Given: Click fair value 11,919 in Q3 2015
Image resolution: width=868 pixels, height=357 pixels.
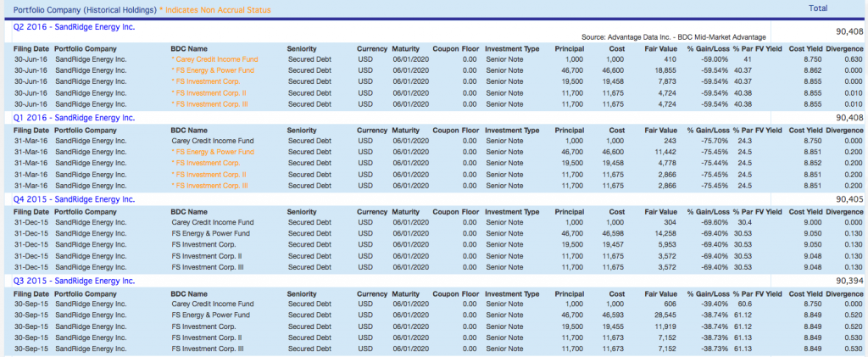Looking at the screenshot, I should click(x=666, y=326).
